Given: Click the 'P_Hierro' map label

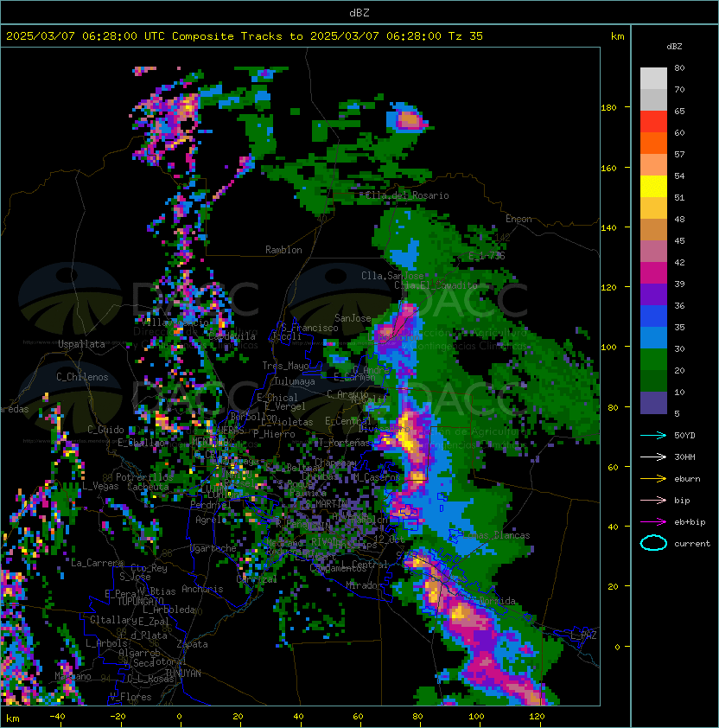Looking at the screenshot, I should (274, 434).
